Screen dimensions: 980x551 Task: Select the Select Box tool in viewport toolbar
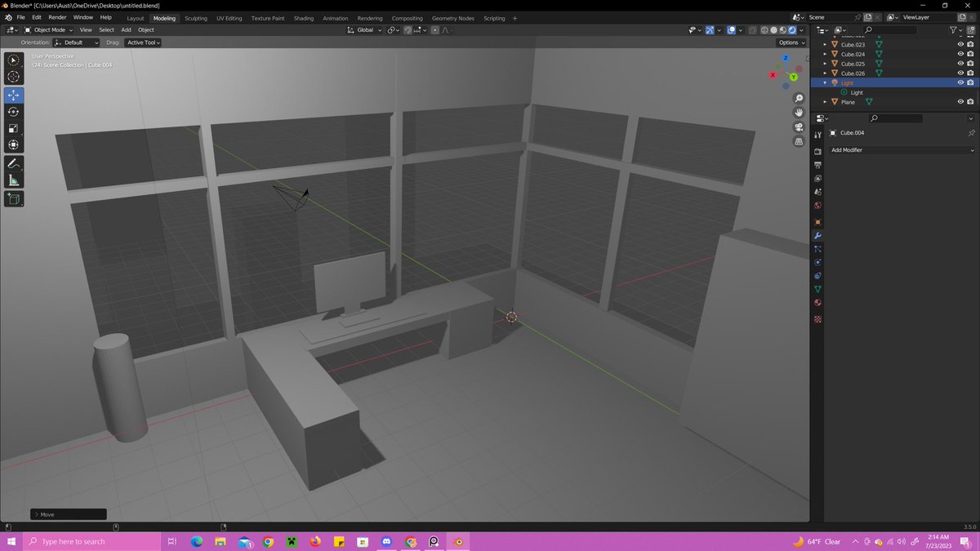(14, 60)
